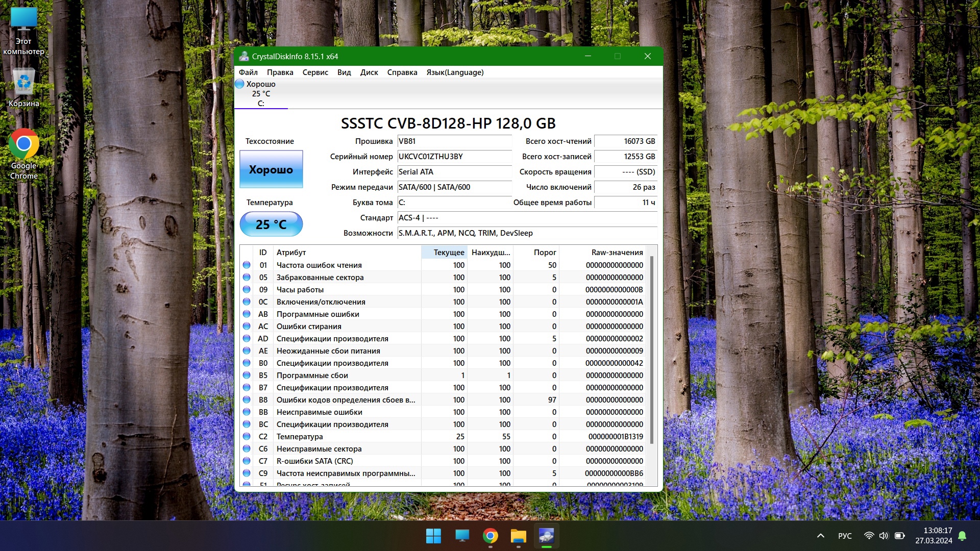Click the status icon of Temperature C2 row
This screenshot has height=551, width=980.
point(247,437)
